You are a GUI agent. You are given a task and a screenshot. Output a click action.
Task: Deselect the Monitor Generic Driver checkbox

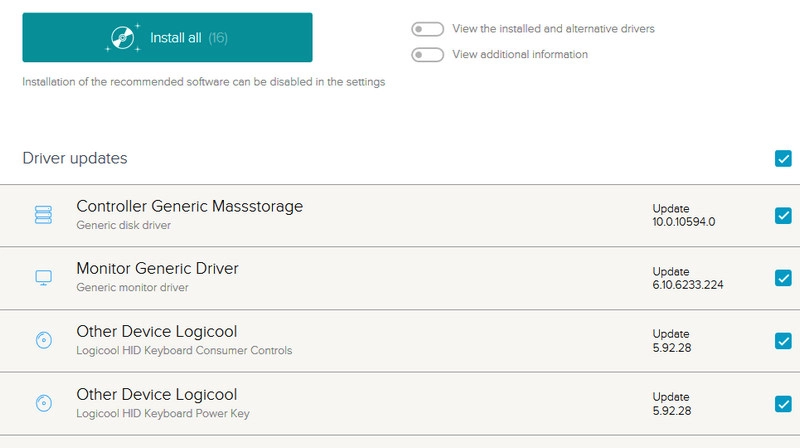(x=783, y=278)
